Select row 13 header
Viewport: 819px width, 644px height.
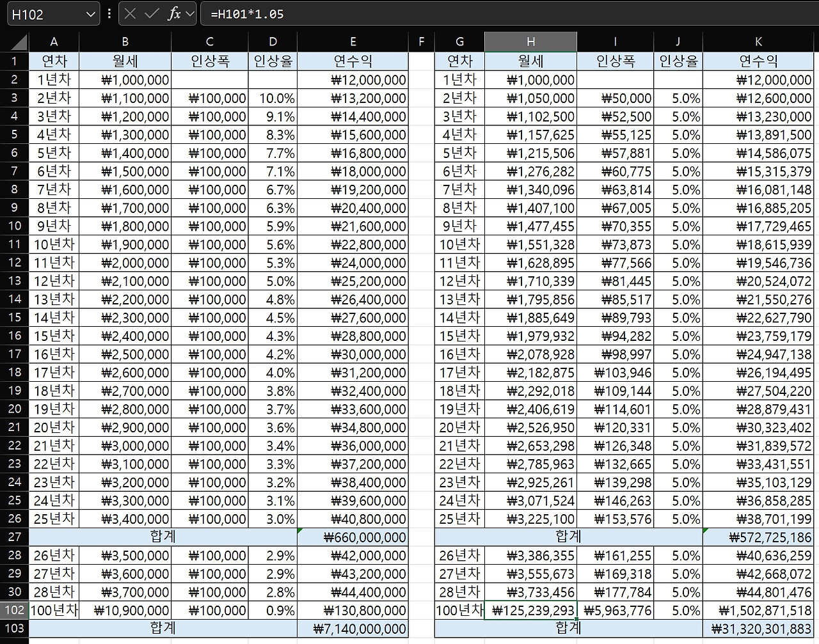coord(15,281)
